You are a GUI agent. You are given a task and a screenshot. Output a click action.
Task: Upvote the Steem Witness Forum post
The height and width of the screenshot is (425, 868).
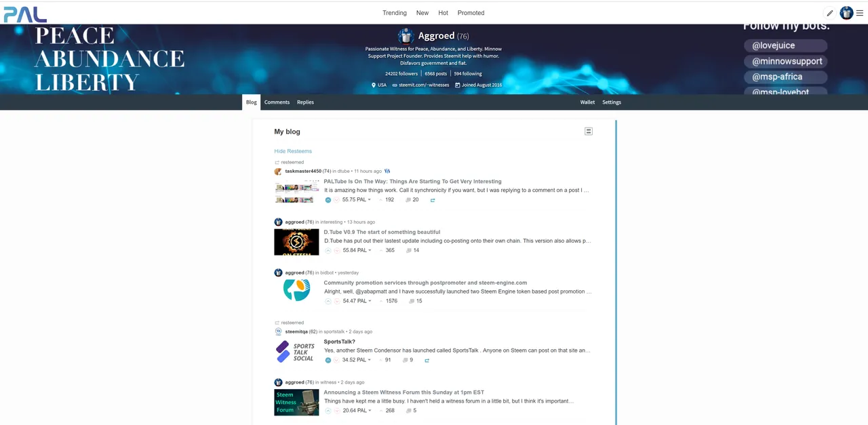328,410
